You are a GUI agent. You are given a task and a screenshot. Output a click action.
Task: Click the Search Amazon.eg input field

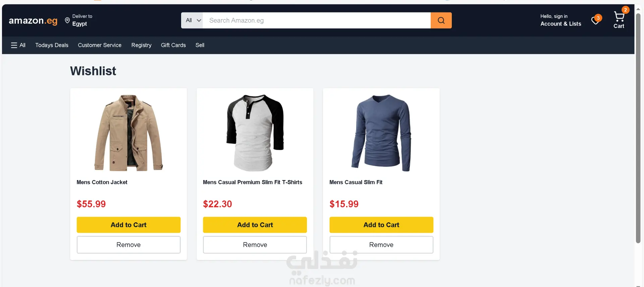click(317, 20)
